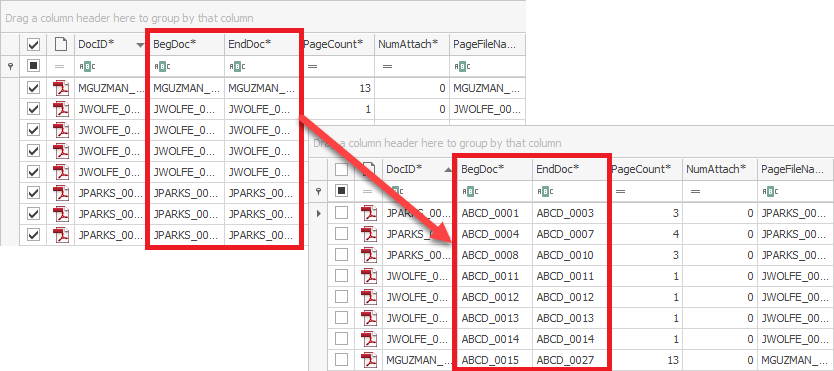This screenshot has width=834, height=371.
Task: Toggle the DocID descending sort arrow in the left grid
Action: tap(140, 46)
